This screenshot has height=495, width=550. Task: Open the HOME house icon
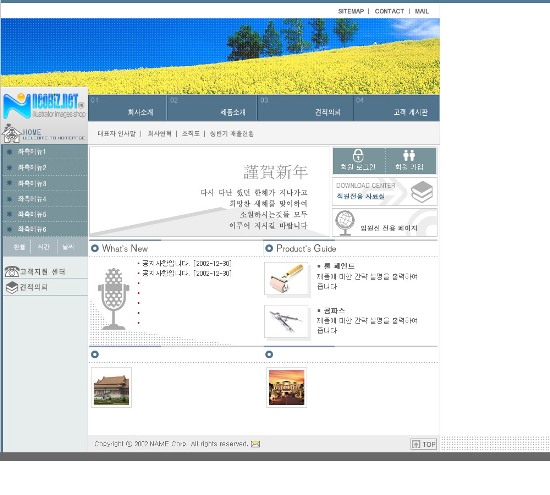click(12, 134)
